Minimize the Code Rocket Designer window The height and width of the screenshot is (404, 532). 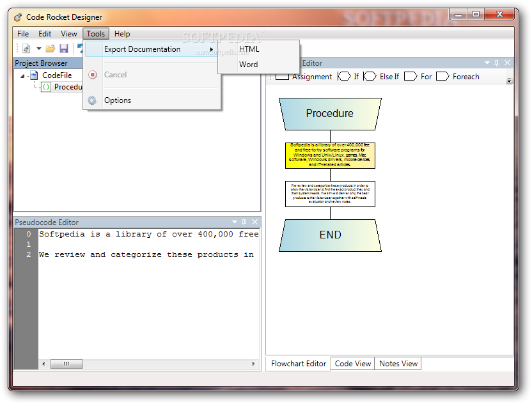click(458, 15)
